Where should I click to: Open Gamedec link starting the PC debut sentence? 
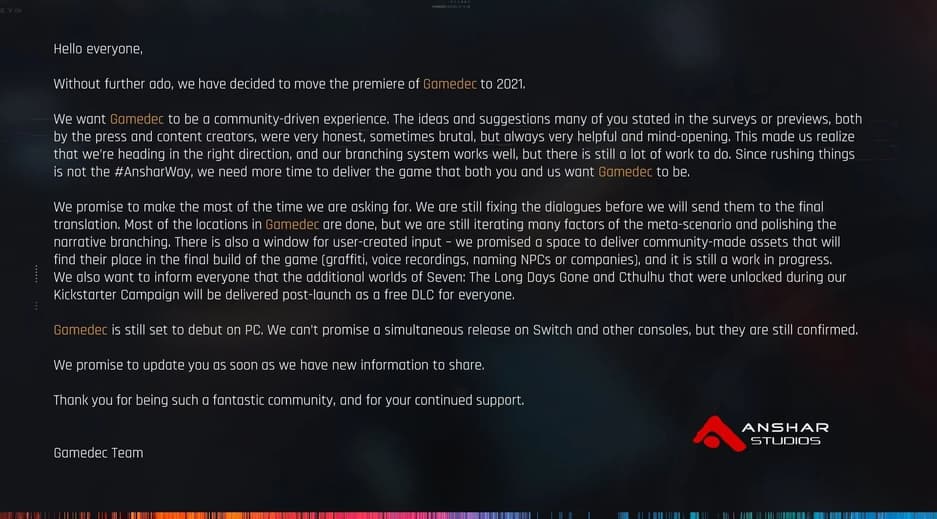(80, 330)
